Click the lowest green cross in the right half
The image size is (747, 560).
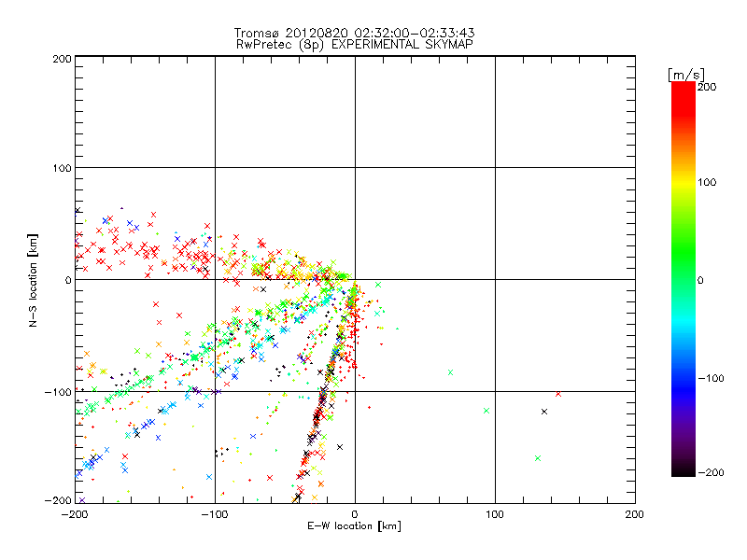tap(538, 457)
